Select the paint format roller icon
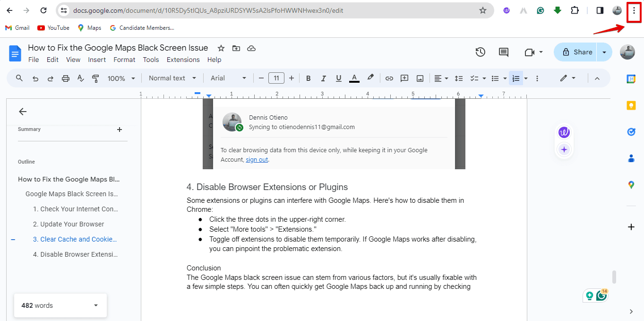This screenshot has height=321, width=644. click(96, 78)
